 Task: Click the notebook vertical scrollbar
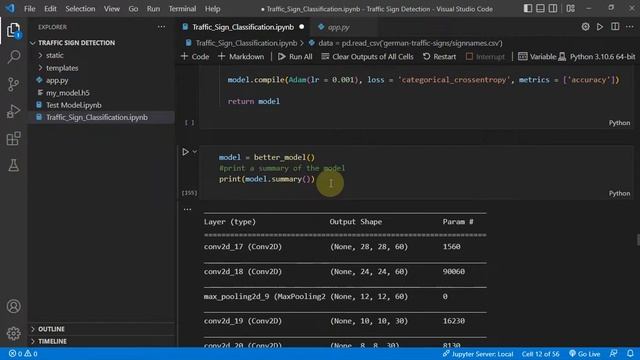(x=638, y=240)
